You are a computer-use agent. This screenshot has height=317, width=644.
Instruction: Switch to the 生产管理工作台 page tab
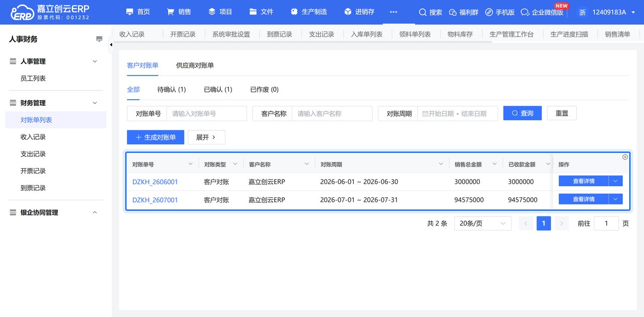512,34
